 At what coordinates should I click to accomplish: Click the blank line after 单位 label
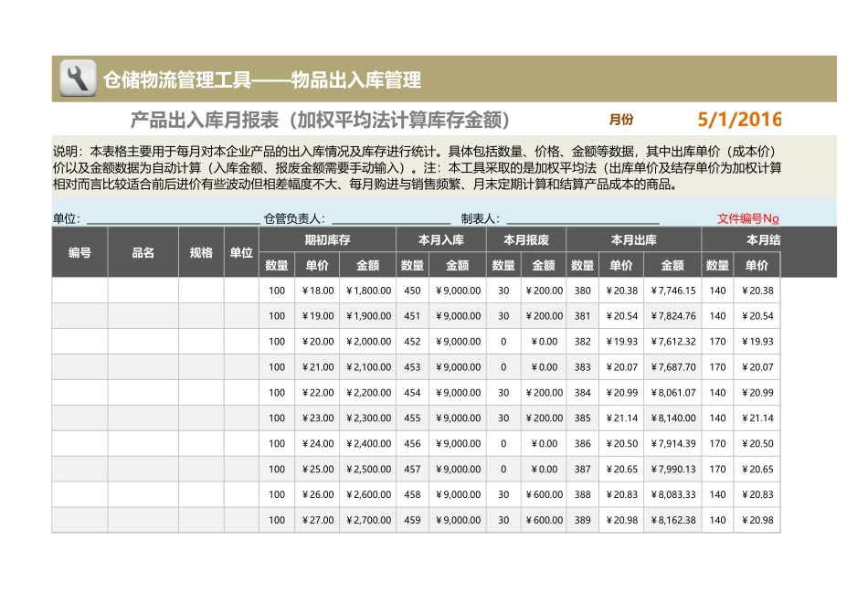click(x=172, y=218)
